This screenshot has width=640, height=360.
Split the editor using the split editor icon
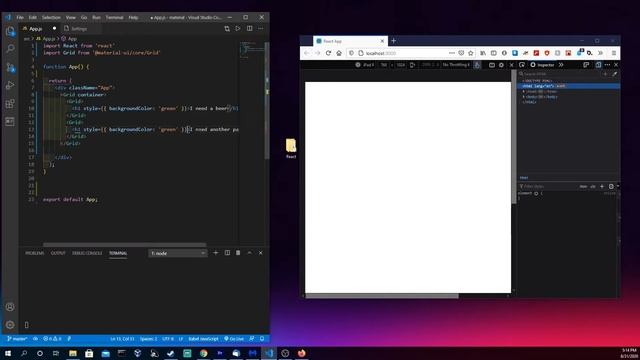(x=249, y=29)
